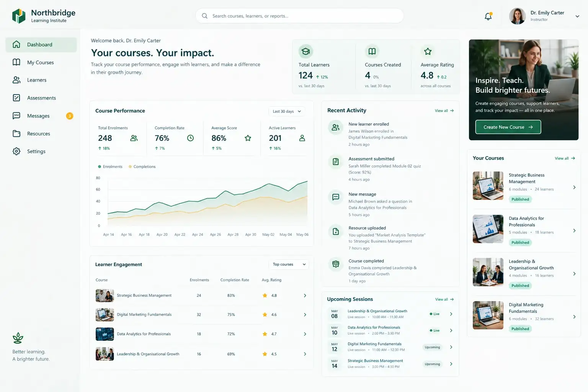Go to the Dashboard menu item
The height and width of the screenshot is (392, 588).
click(x=41, y=45)
